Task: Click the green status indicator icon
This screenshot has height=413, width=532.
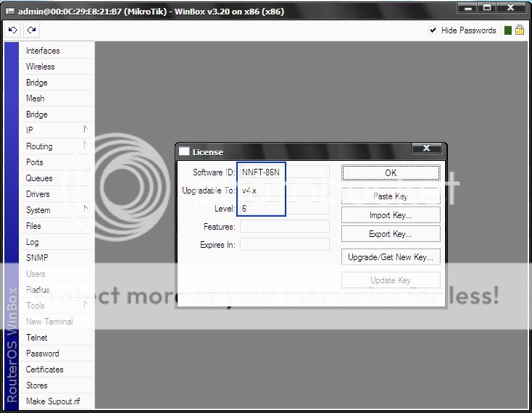Action: click(x=507, y=30)
